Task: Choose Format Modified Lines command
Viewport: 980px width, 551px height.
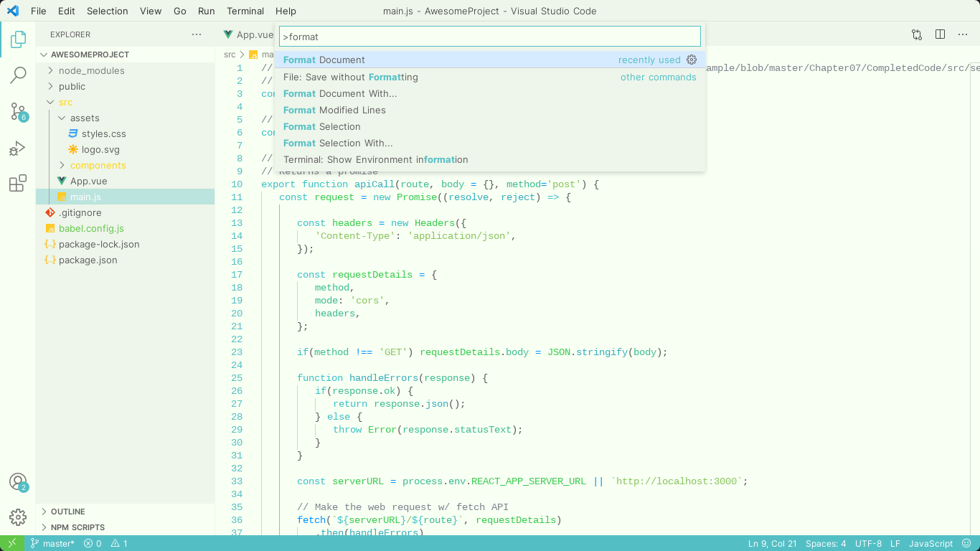Action: [490, 110]
